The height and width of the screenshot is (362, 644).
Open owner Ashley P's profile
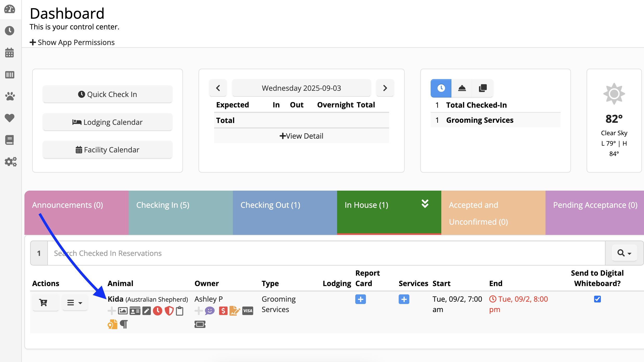point(208,299)
